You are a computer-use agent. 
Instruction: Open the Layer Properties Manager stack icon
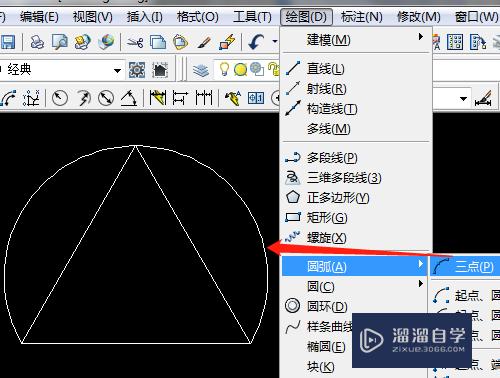201,70
